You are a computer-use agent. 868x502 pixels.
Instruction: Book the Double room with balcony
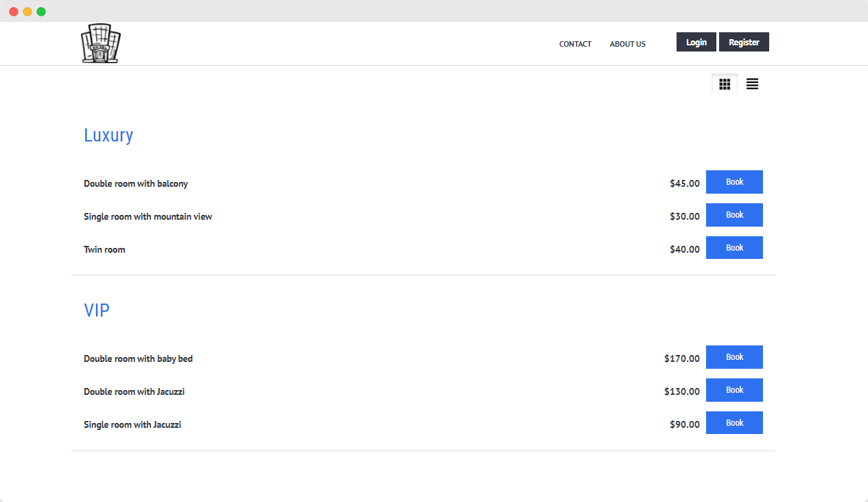point(734,182)
